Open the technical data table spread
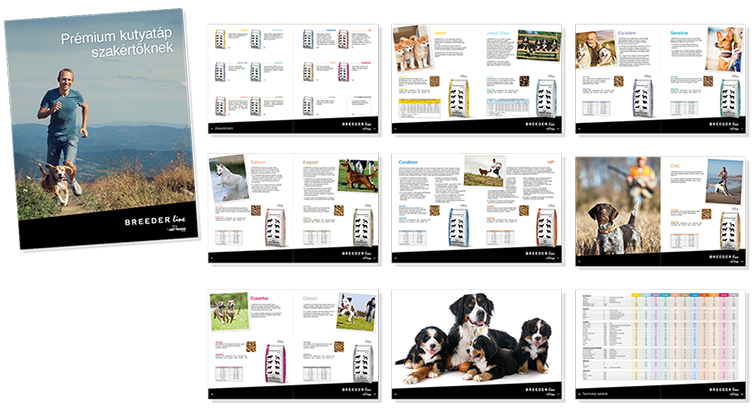756x418 pixels. point(661,345)
